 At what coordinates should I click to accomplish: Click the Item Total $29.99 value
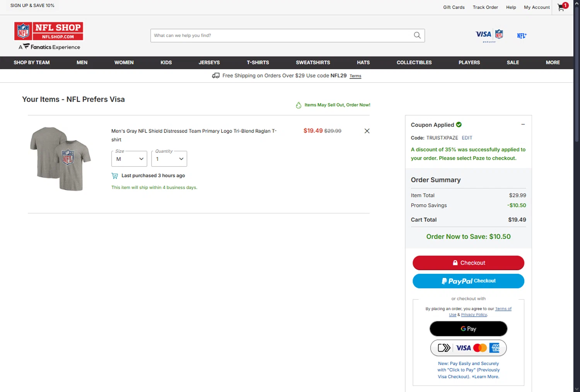pyautogui.click(x=517, y=196)
